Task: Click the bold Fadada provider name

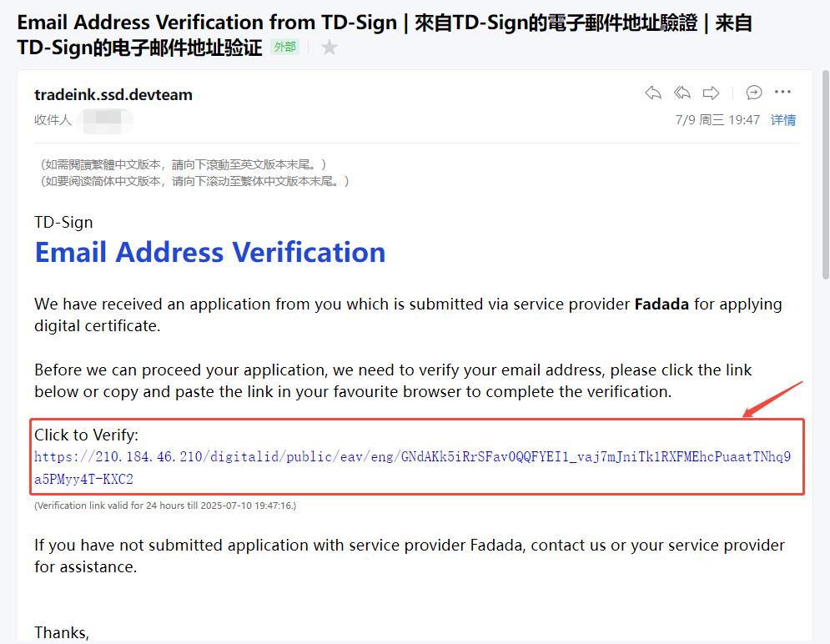Action: tap(661, 304)
